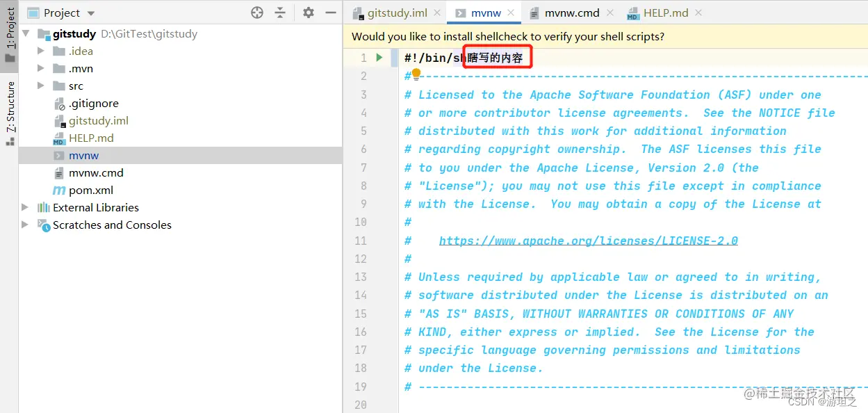Click the green run gutter arrow
The height and width of the screenshot is (413, 868).
[x=379, y=58]
